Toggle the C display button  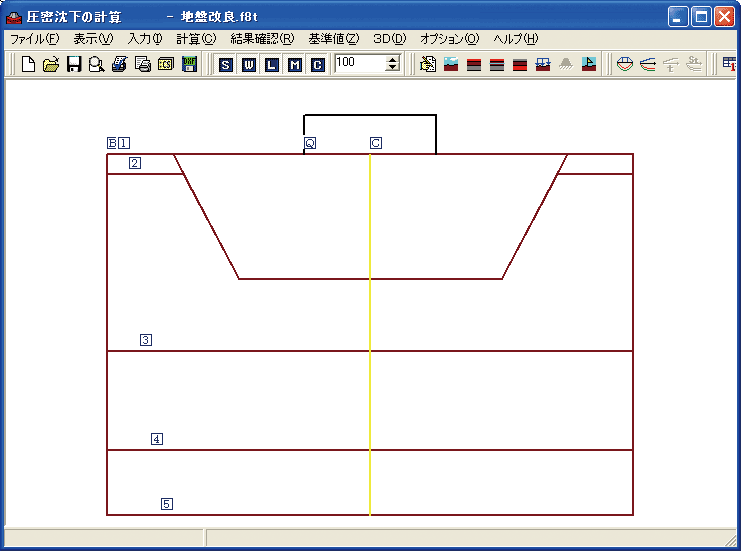click(x=318, y=64)
